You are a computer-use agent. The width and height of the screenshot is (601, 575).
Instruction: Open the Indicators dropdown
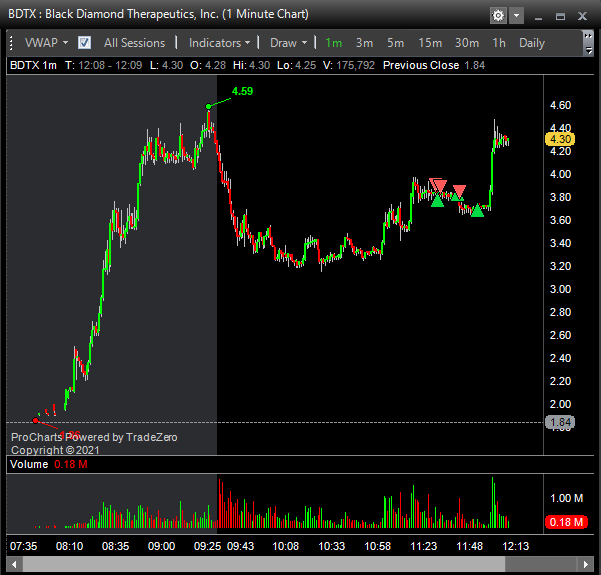coord(219,43)
